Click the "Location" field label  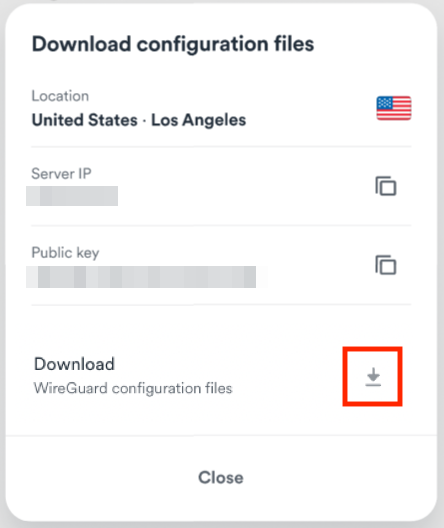point(60,96)
